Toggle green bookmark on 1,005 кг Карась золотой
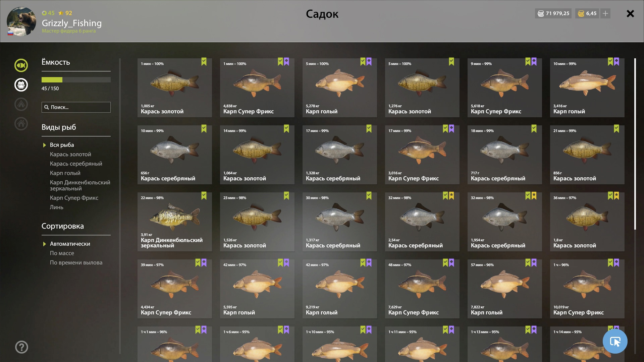The height and width of the screenshot is (362, 644). click(204, 62)
